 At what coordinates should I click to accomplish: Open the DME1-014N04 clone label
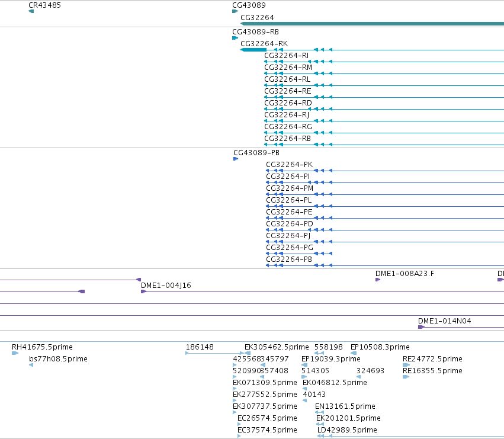(x=445, y=321)
